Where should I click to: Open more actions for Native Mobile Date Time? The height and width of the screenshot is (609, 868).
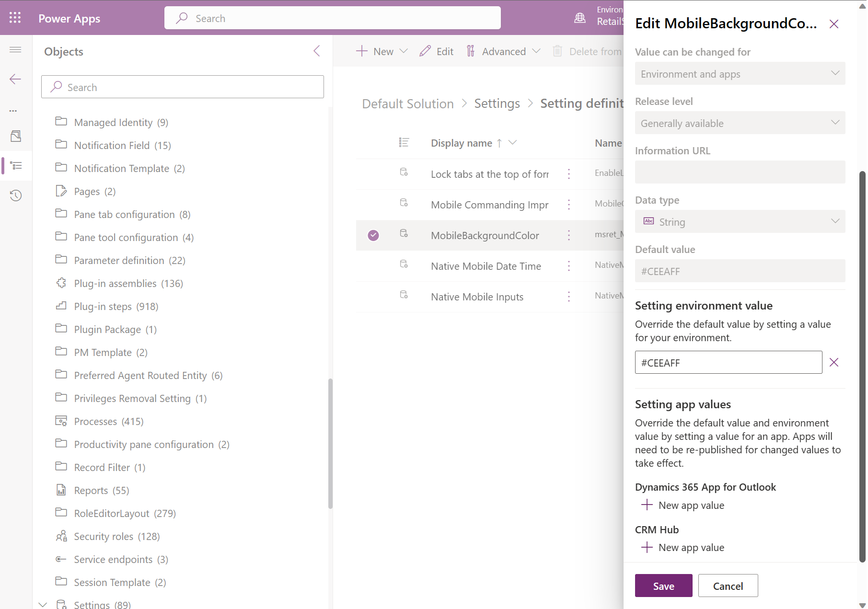coord(569,266)
